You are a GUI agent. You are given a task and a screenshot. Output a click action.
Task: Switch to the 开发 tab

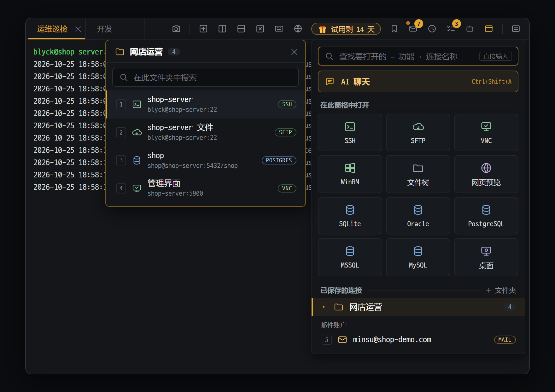click(104, 29)
